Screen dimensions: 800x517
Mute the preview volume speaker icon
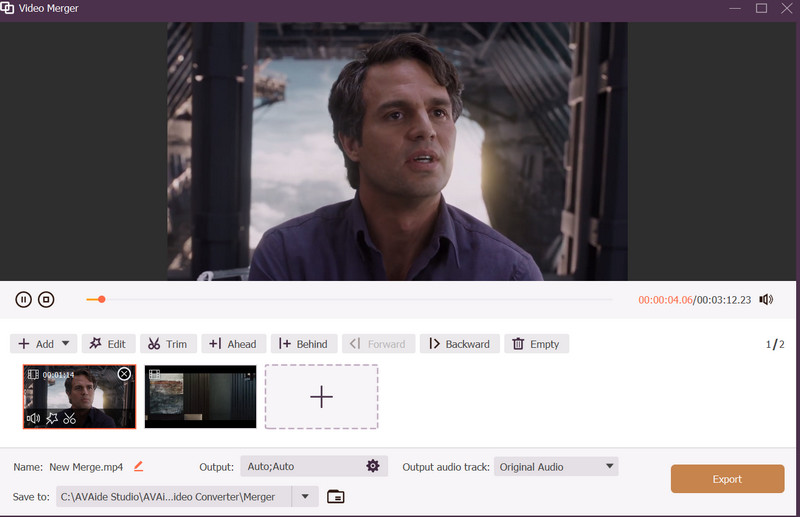tap(766, 300)
